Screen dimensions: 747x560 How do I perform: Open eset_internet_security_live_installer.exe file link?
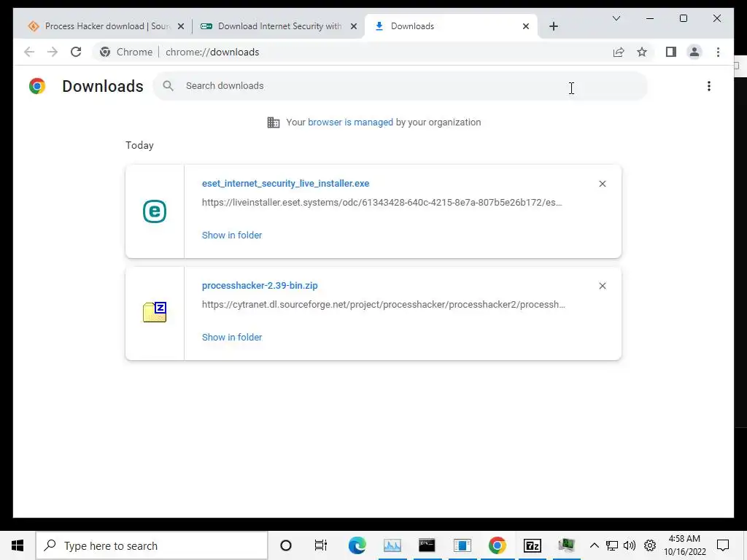[285, 183]
